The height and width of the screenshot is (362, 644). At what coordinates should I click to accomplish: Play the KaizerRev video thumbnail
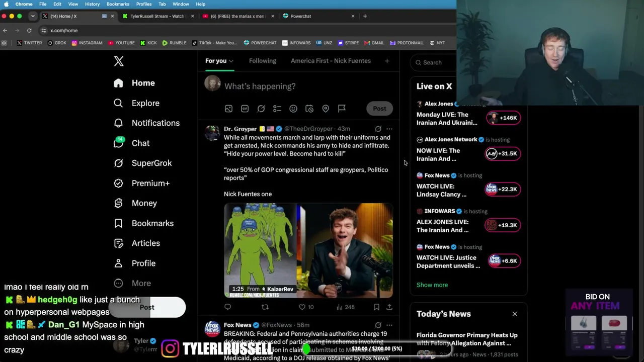(308, 250)
